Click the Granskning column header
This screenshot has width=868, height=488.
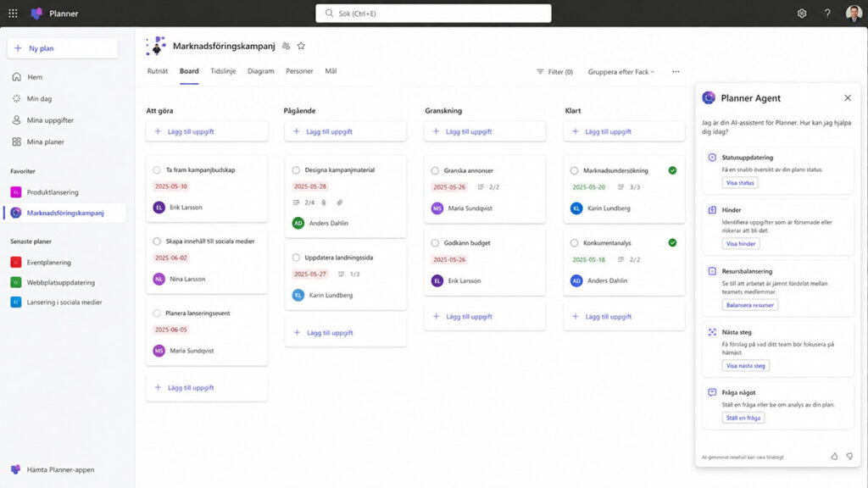pos(443,111)
